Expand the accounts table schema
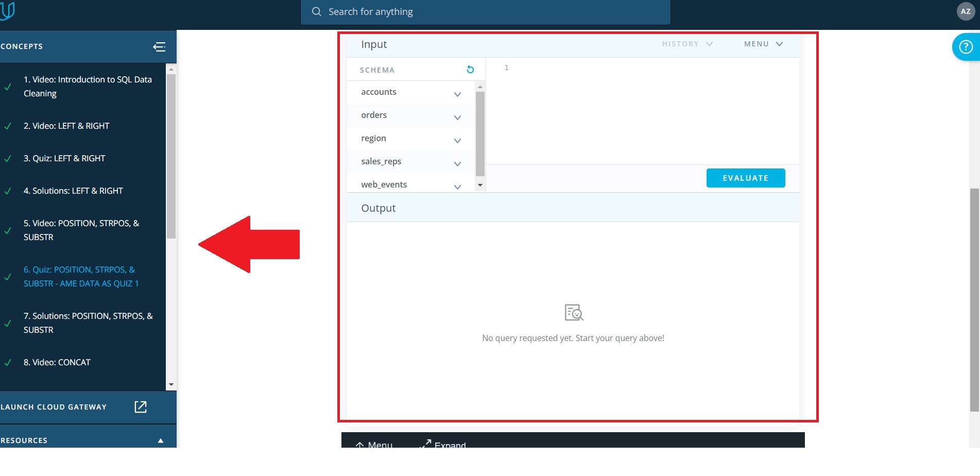 point(457,94)
